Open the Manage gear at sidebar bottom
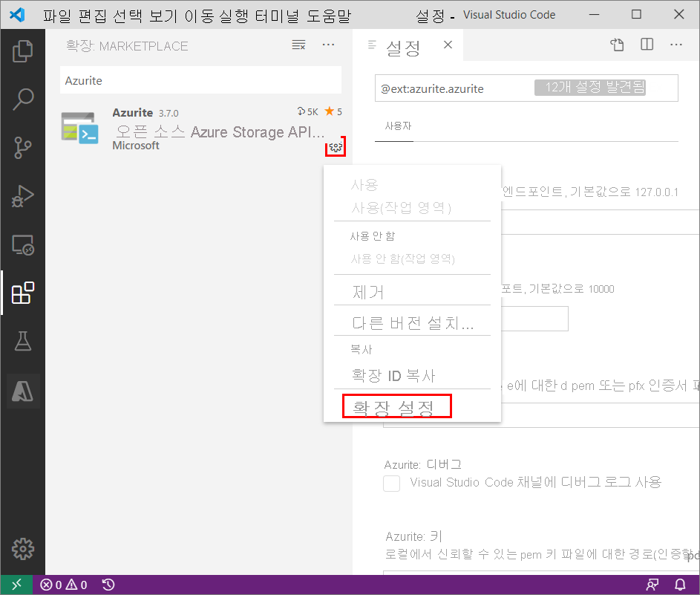The width and height of the screenshot is (700, 595). click(22, 548)
